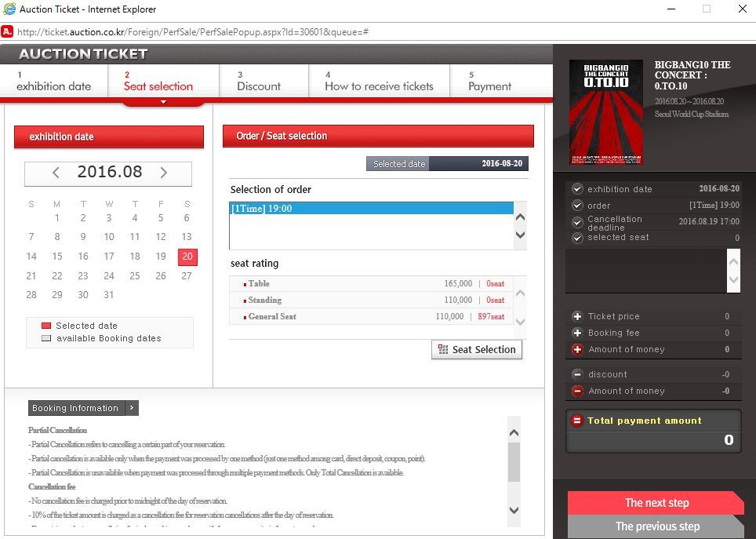Click the URL in the address bar
This screenshot has width=756, height=539.
click(193, 32)
